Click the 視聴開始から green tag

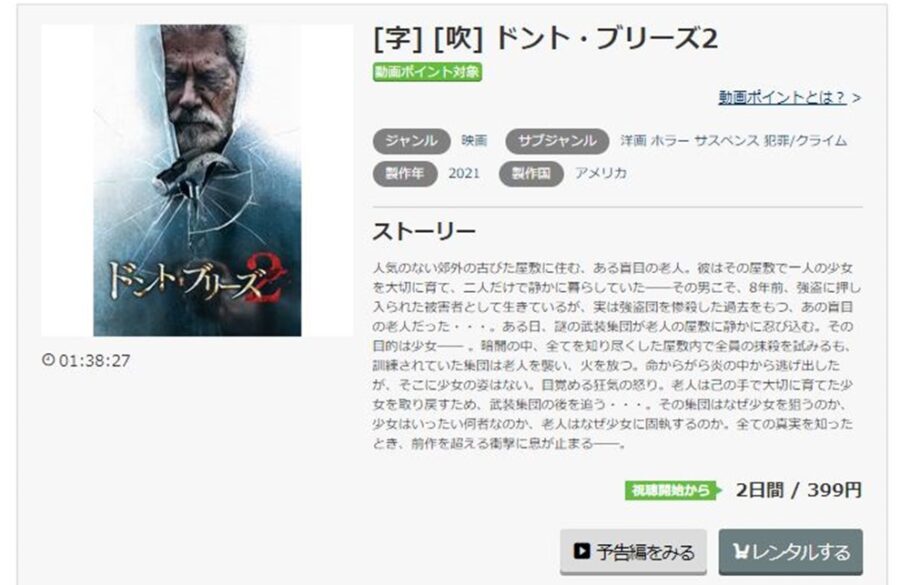pos(673,490)
